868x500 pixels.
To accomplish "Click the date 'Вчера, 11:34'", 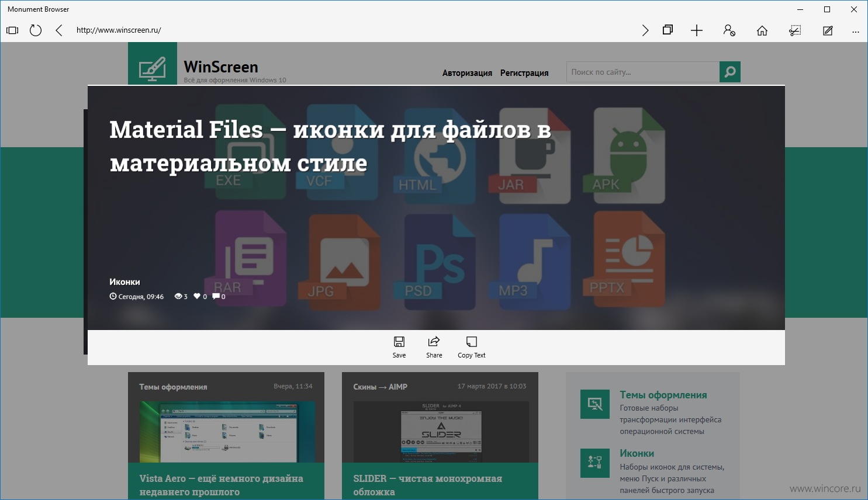I will (x=293, y=386).
